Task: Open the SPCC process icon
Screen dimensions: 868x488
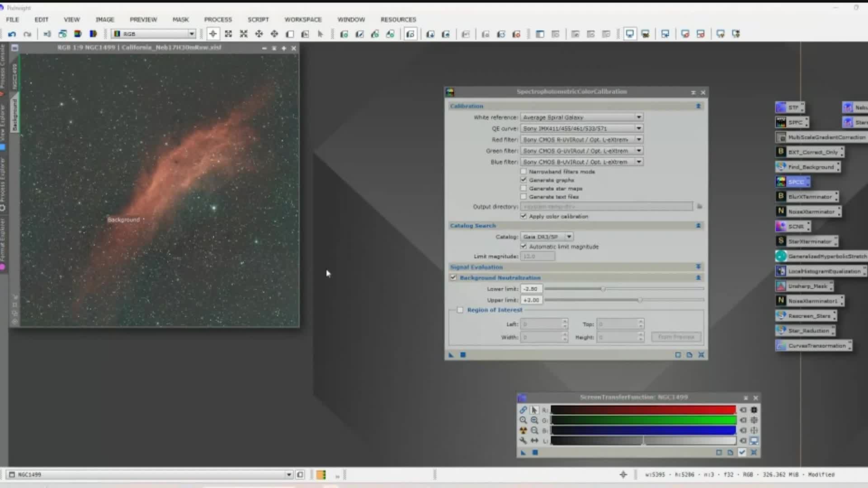Action: (793, 181)
